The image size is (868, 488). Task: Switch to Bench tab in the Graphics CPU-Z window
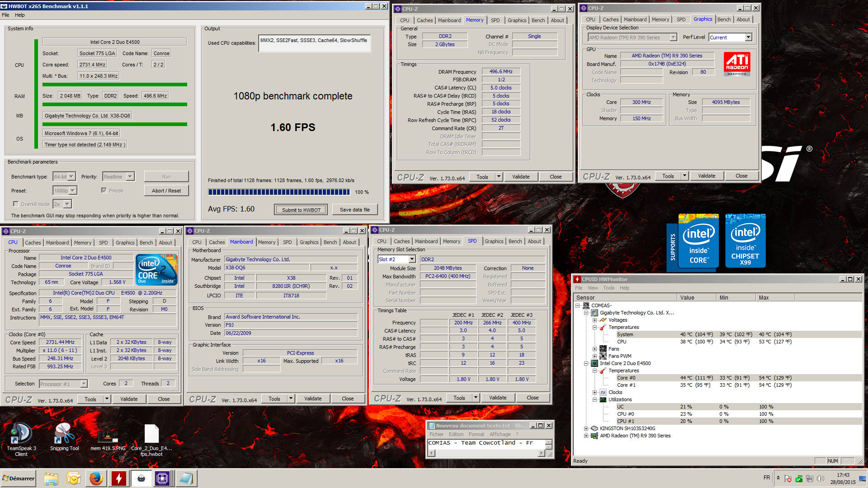(724, 19)
